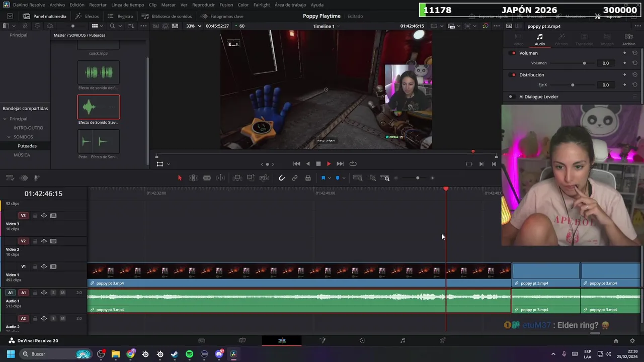Open Fotogramas clave panel
Image resolution: width=644 pixels, height=362 pixels.
(x=222, y=16)
